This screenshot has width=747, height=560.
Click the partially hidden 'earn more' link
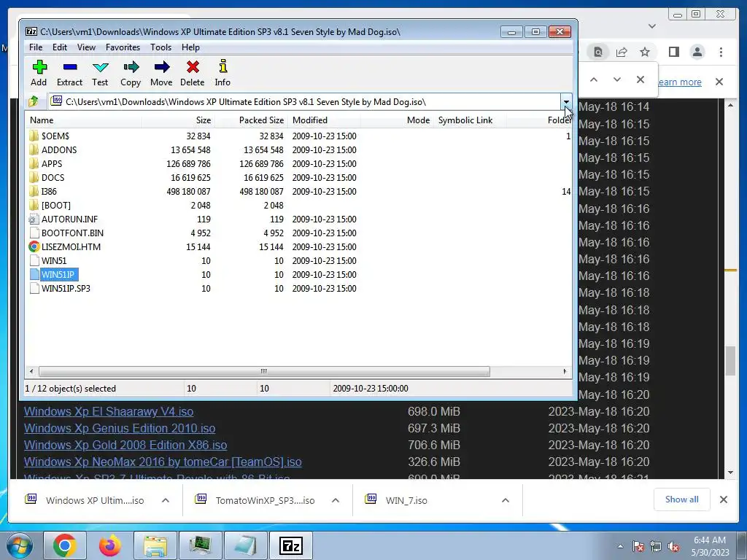[x=680, y=82]
